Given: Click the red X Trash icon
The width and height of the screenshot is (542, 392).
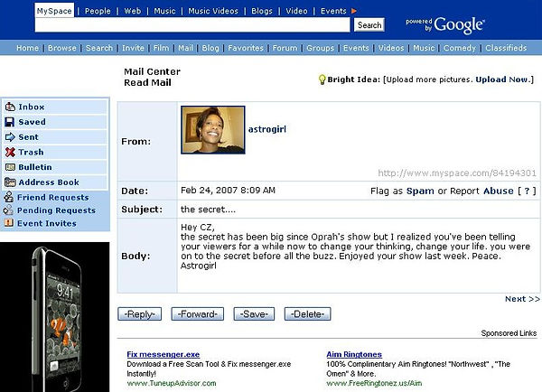Looking at the screenshot, I should click(x=10, y=152).
